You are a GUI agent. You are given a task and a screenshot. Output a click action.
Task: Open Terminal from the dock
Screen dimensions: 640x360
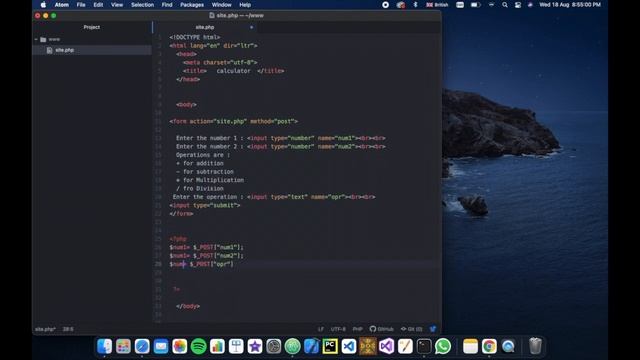click(x=424, y=346)
